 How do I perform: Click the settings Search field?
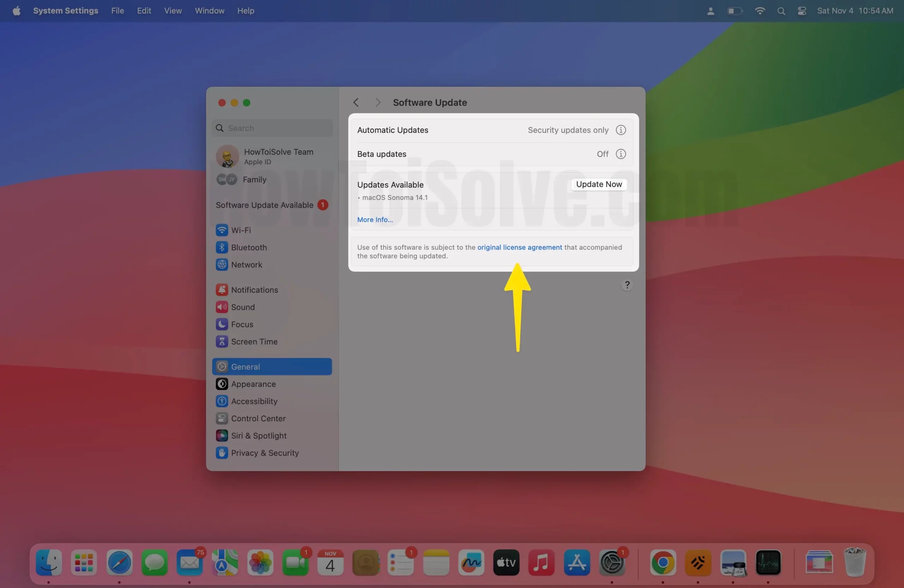click(x=272, y=128)
